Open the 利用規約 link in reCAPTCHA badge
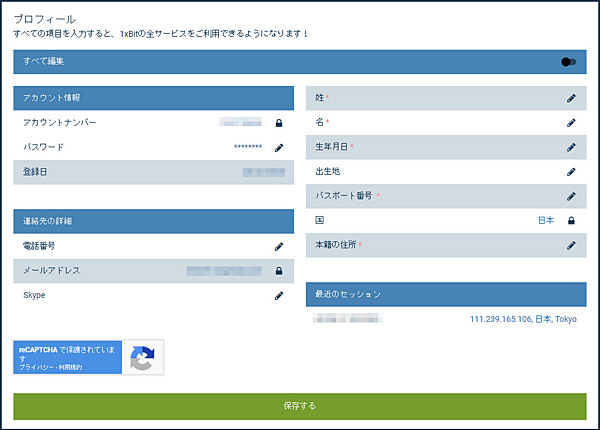 click(x=70, y=367)
